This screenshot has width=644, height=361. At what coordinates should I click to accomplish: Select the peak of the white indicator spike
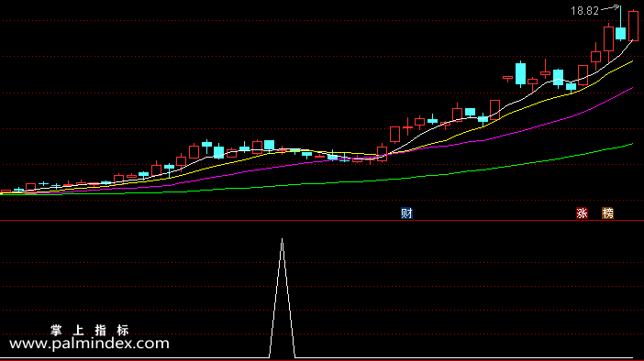pos(283,239)
